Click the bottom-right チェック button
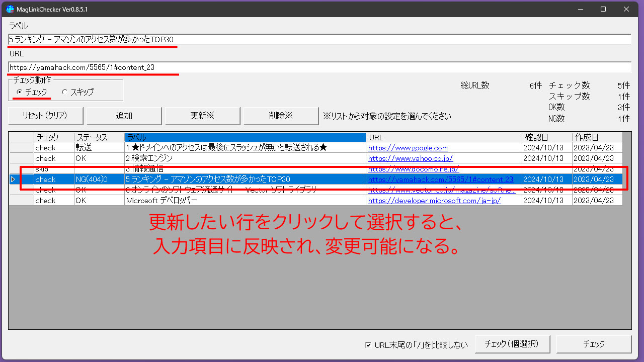644x362 pixels. tap(594, 344)
